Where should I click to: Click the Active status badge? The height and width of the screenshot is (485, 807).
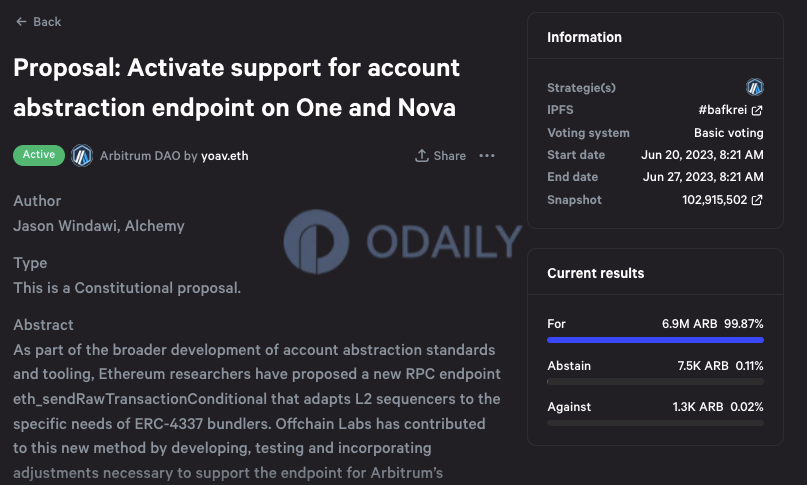(x=39, y=155)
